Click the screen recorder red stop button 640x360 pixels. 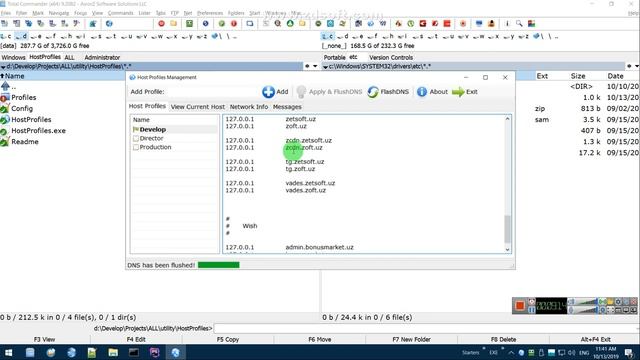point(520,306)
